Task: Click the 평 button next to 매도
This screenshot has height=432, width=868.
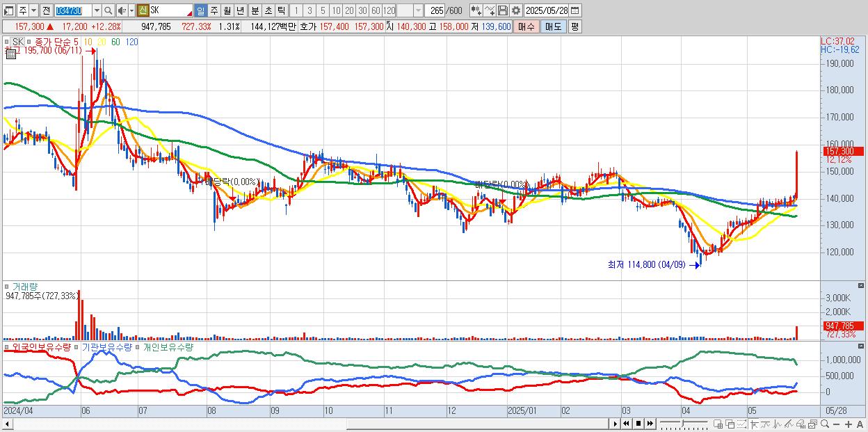Action: click(x=574, y=26)
